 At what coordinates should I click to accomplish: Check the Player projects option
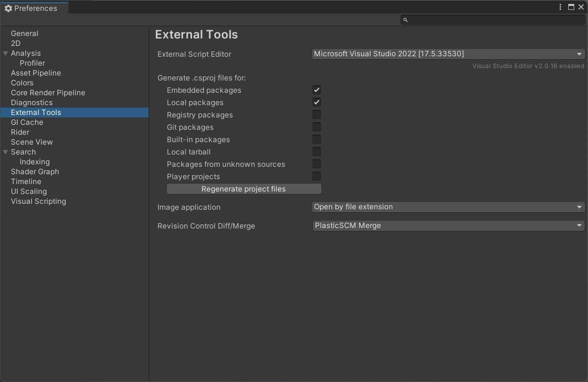316,176
